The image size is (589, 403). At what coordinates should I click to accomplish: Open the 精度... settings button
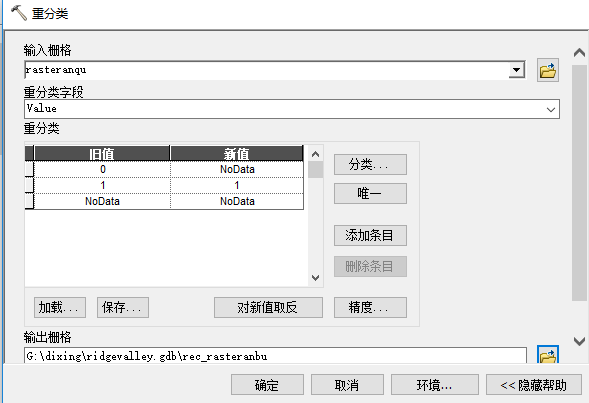tap(370, 308)
